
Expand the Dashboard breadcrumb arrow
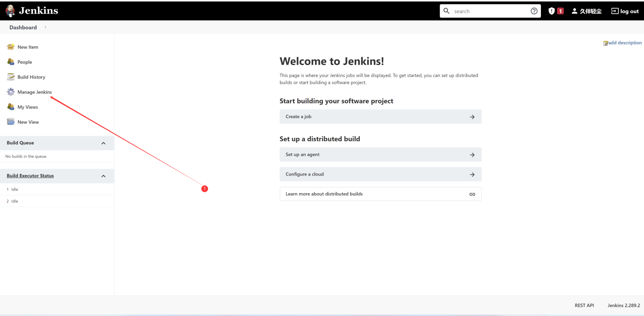click(x=45, y=27)
